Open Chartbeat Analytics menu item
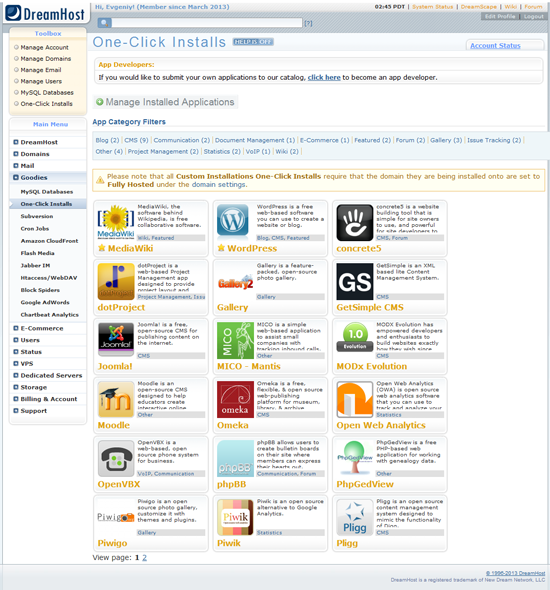The image size is (550, 590). [x=50, y=315]
